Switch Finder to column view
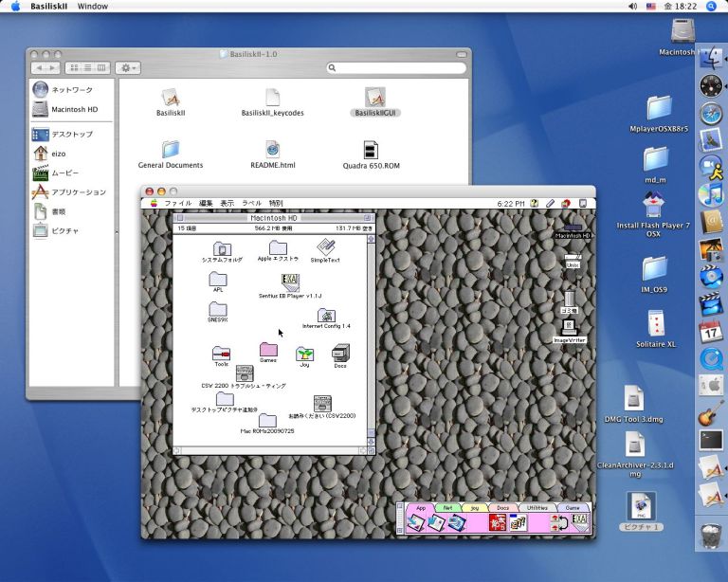Viewport: 728px width, 582px height. point(101,67)
